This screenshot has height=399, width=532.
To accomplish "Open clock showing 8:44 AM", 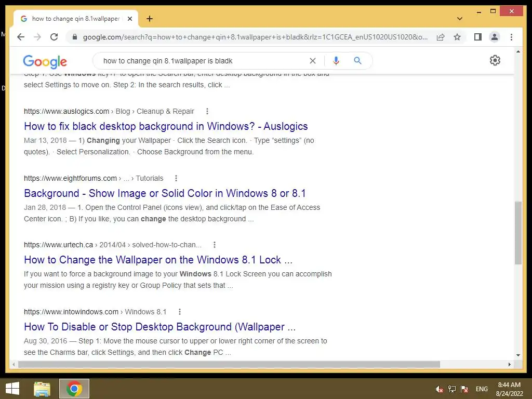I will [x=509, y=389].
